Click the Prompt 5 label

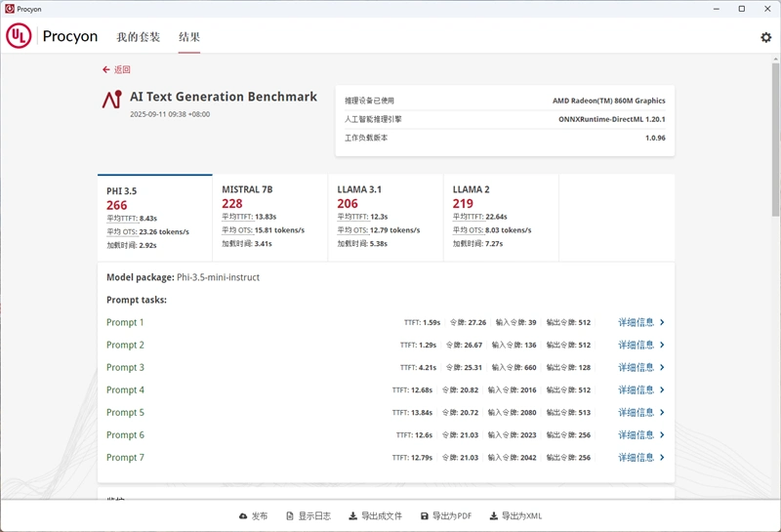(x=125, y=413)
